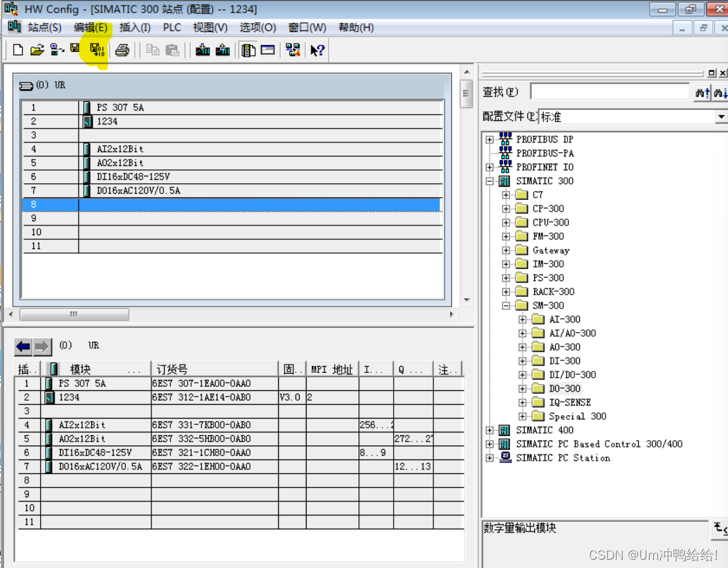Select rack slot 1 PS 307 5A

point(232,108)
